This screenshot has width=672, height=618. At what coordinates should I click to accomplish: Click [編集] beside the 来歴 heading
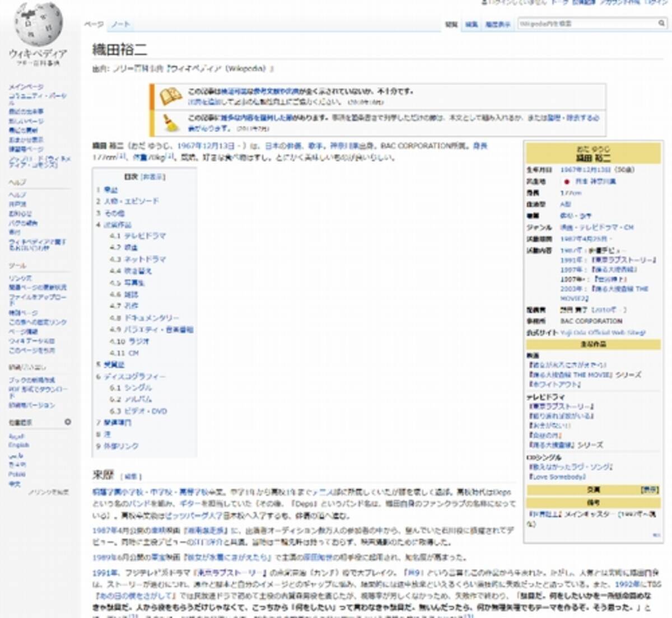click(x=132, y=476)
